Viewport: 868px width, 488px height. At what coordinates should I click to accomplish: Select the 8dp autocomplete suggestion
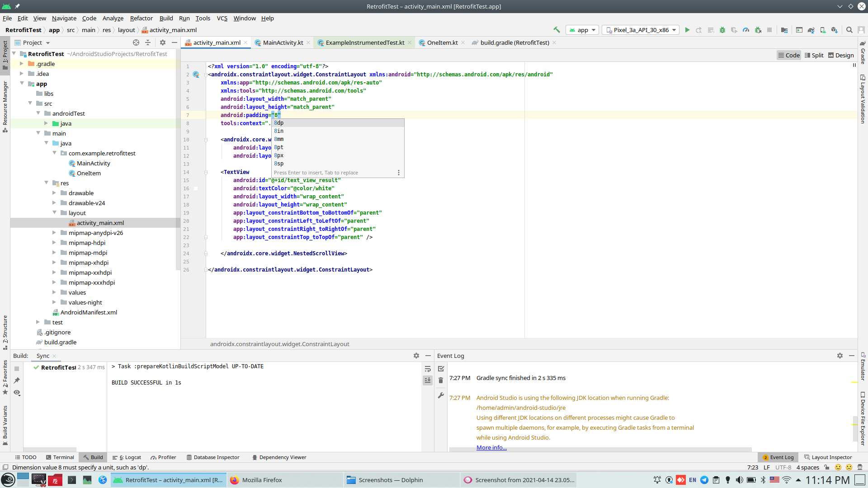[279, 123]
